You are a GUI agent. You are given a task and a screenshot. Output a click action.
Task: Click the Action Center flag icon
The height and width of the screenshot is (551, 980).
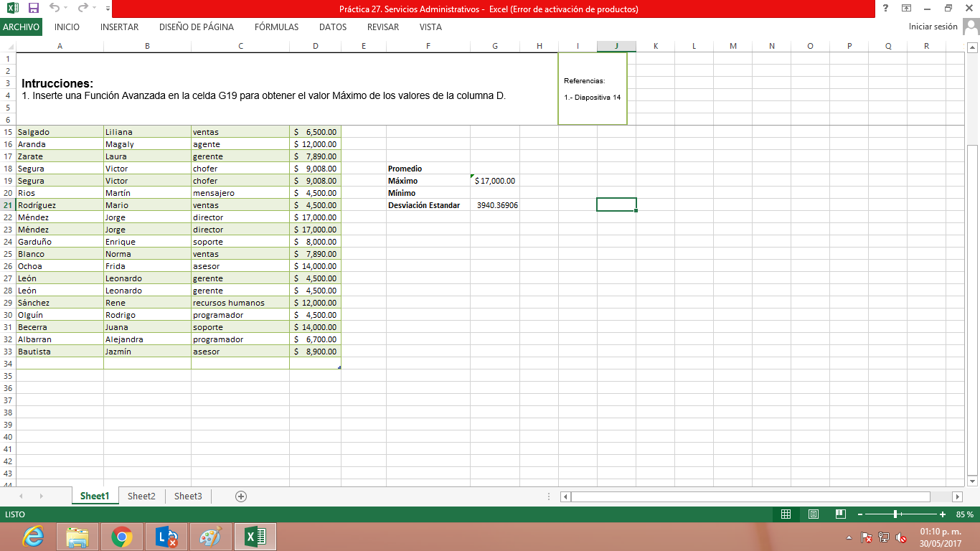(x=866, y=537)
